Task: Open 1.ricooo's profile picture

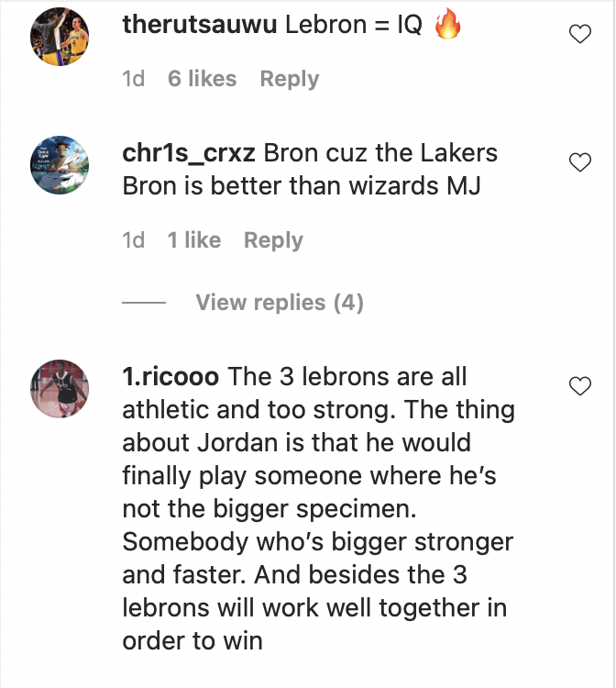Action: (60, 388)
